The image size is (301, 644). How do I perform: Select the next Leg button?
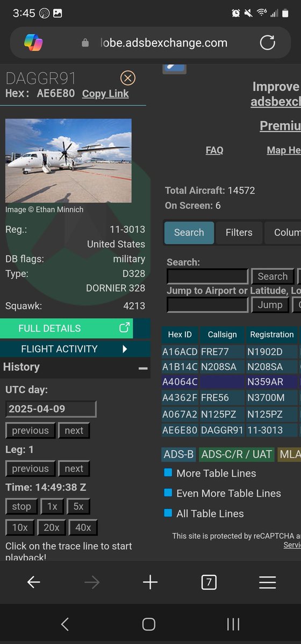74,469
